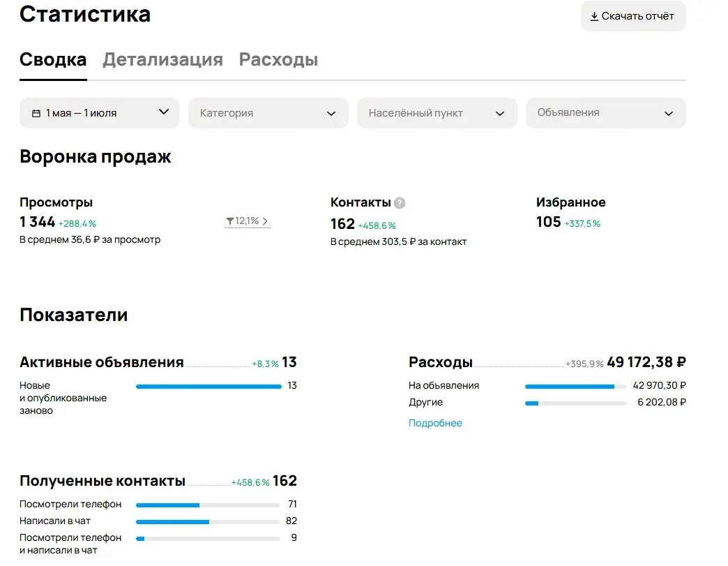The height and width of the screenshot is (566, 728).
Task: Click the chevron in the Населённый пункт filter
Action: point(500,113)
